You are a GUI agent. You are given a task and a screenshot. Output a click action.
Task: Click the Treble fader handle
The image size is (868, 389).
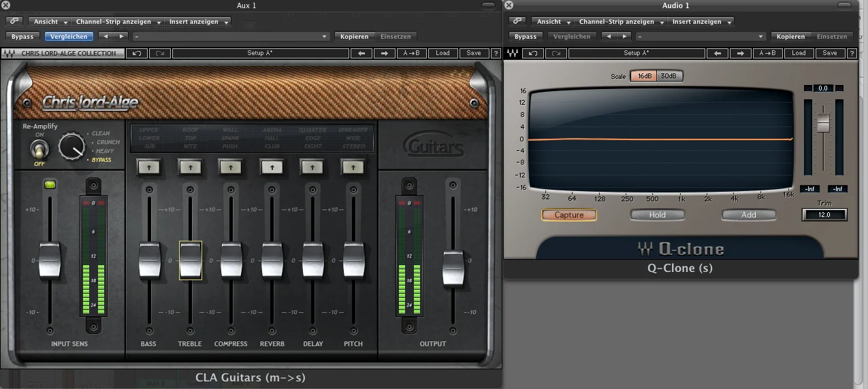(190, 260)
